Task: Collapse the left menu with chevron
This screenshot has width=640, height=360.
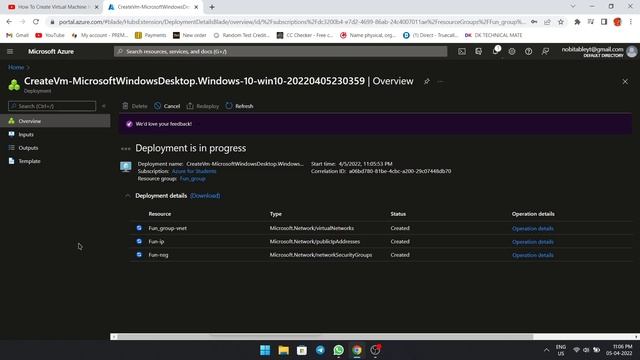Action: 104,106
